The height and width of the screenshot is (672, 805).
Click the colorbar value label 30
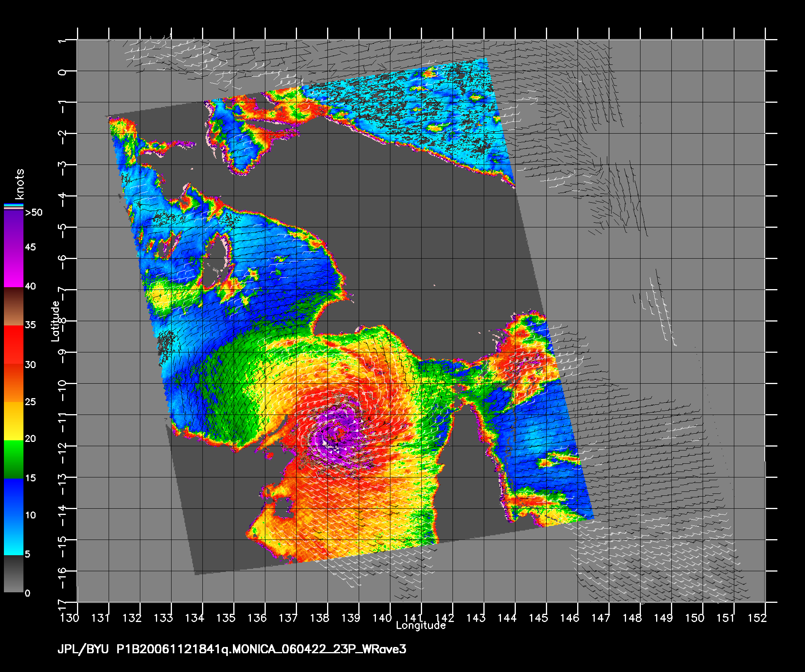coord(30,365)
